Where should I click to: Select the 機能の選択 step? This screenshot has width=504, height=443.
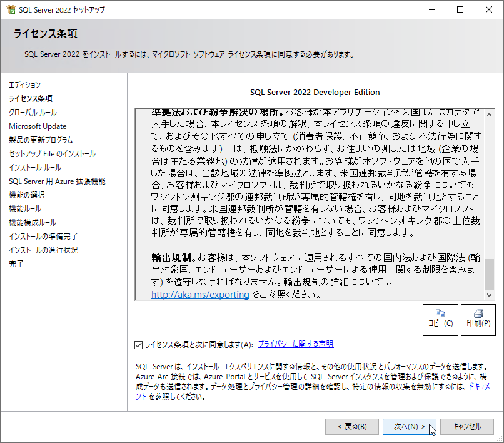(x=27, y=195)
